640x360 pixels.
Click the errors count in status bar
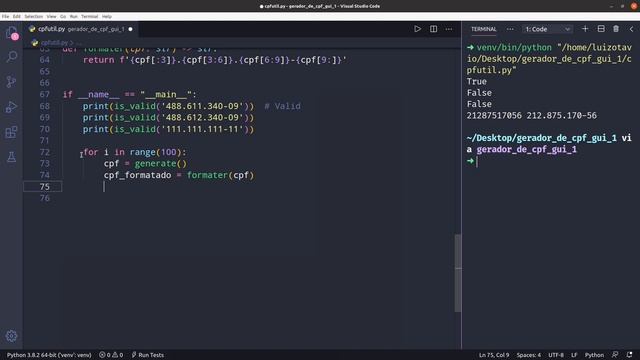tap(105, 355)
